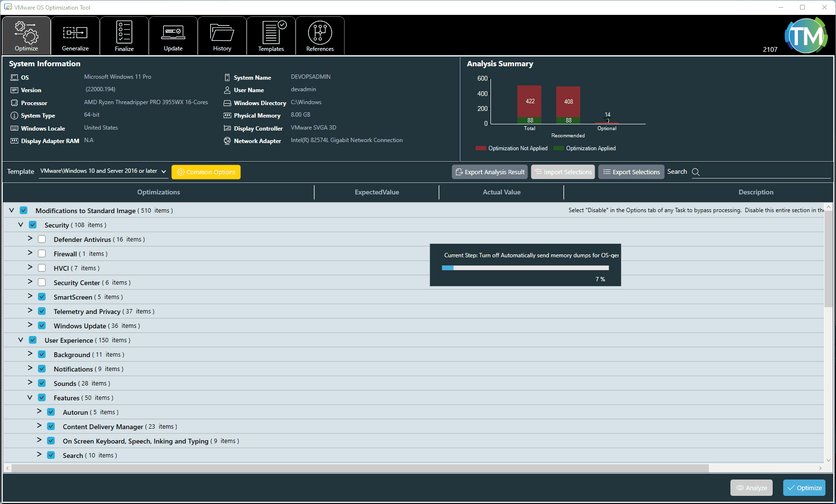Collapse the Features group
Image resolution: width=836 pixels, height=504 pixels.
pos(30,397)
